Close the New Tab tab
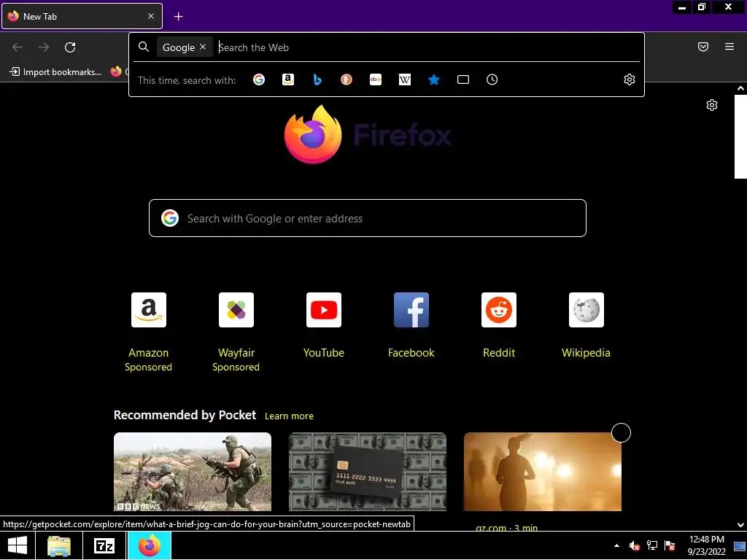Screen dimensions: 747x560 150,16
